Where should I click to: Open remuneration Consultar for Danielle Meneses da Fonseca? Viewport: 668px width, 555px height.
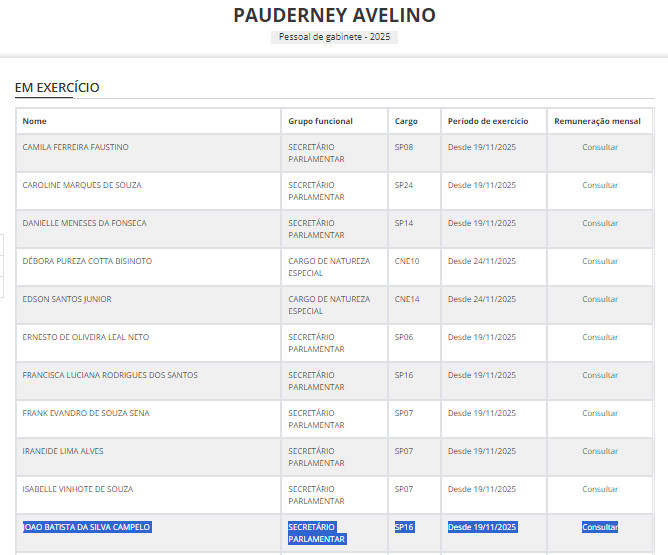(600, 223)
